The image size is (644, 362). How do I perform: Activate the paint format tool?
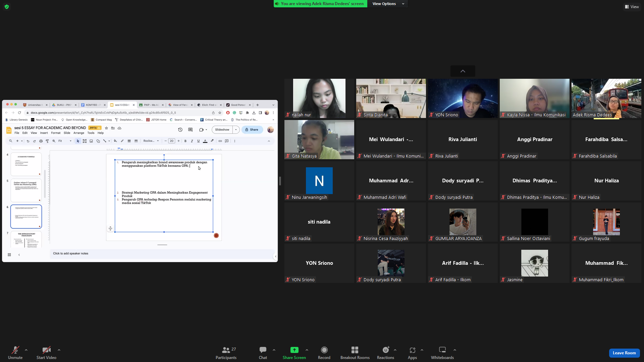47,141
